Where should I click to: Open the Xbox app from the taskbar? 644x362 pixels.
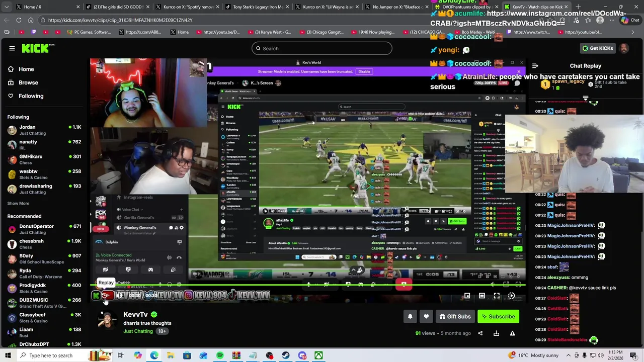point(319,355)
